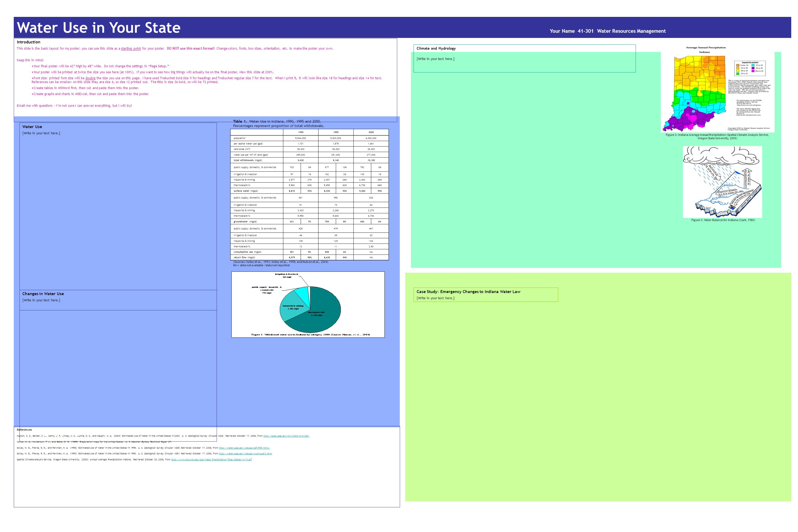Select the Indiana precipitation map image

point(718,88)
